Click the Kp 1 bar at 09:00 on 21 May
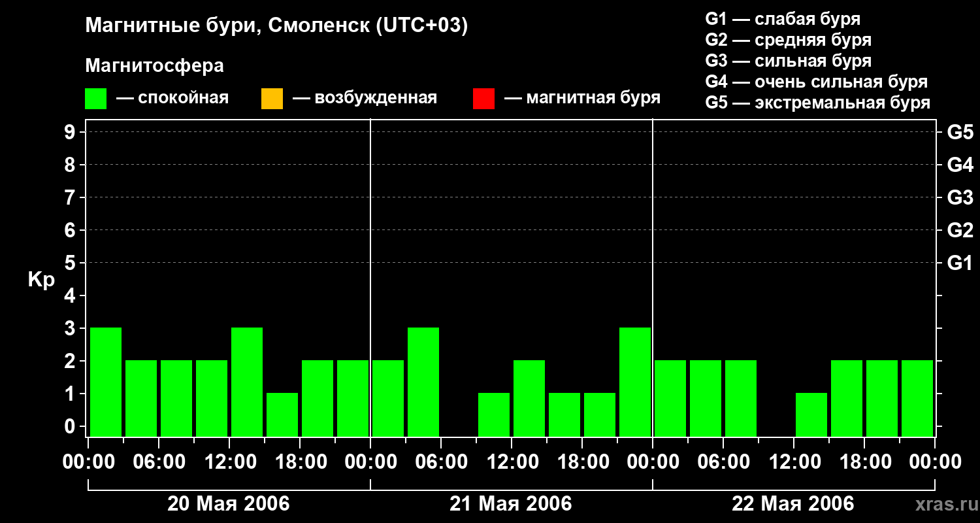The image size is (980, 523). (x=494, y=414)
